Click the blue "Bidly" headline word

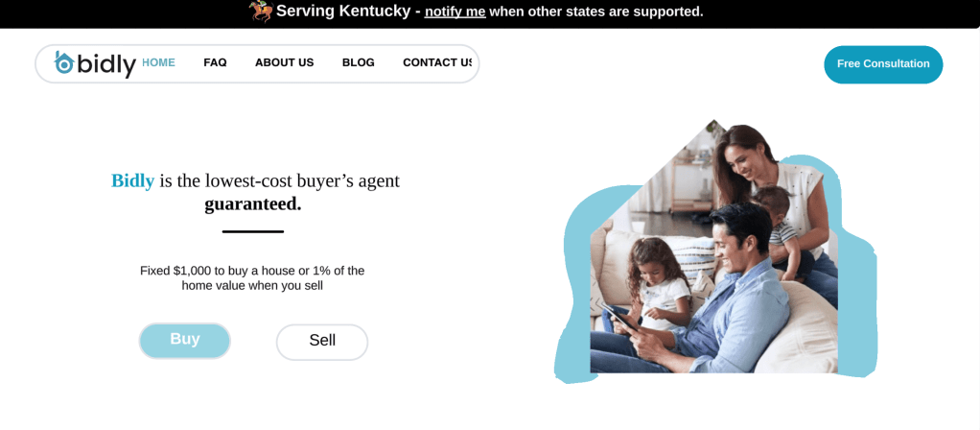click(x=132, y=180)
